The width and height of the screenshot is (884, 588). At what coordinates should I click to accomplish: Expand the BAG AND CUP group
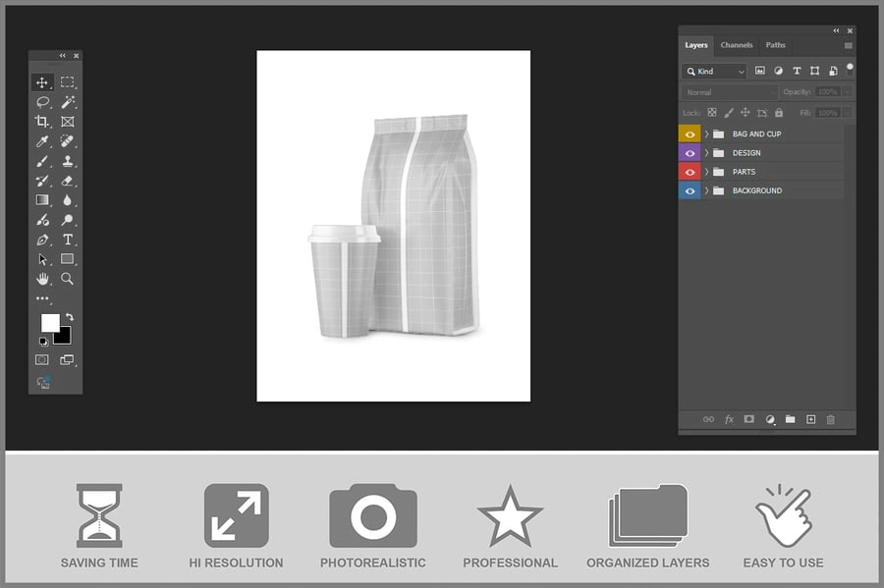click(706, 134)
